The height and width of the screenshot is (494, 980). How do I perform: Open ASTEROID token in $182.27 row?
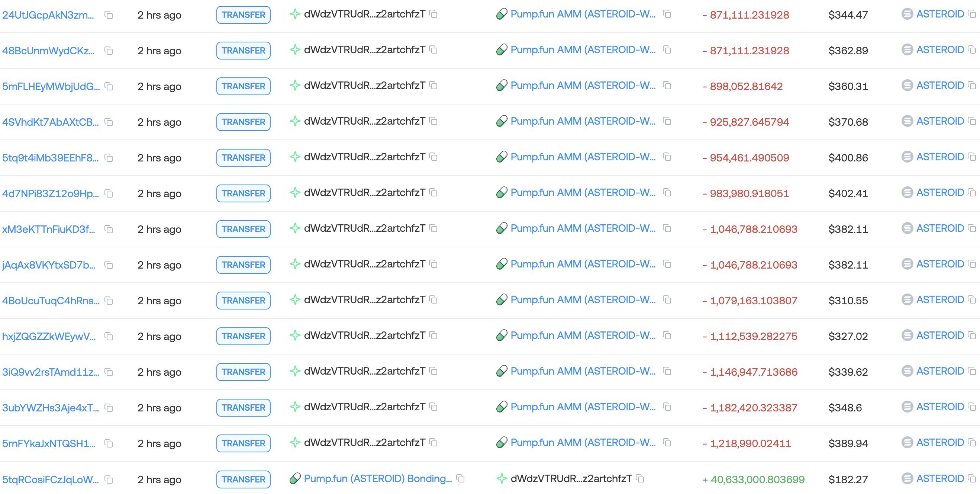940,478
